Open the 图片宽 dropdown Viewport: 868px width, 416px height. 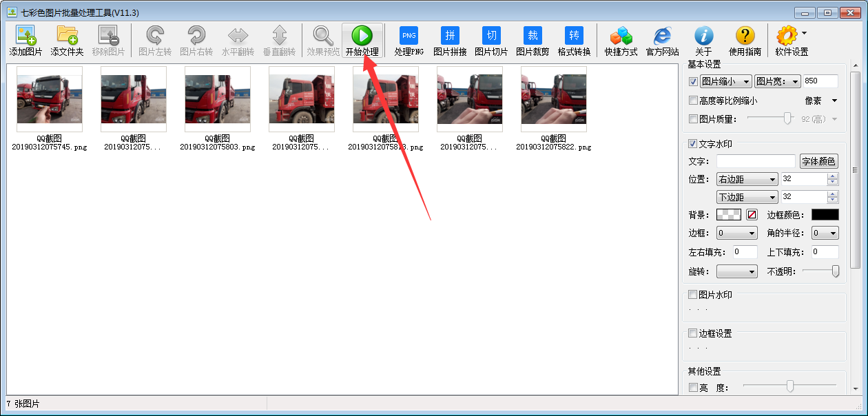pos(778,82)
